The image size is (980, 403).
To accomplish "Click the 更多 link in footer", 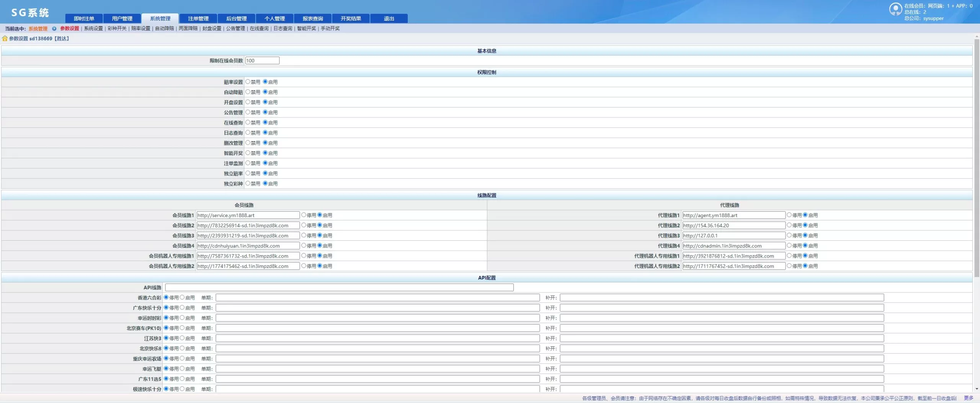I will pos(968,398).
